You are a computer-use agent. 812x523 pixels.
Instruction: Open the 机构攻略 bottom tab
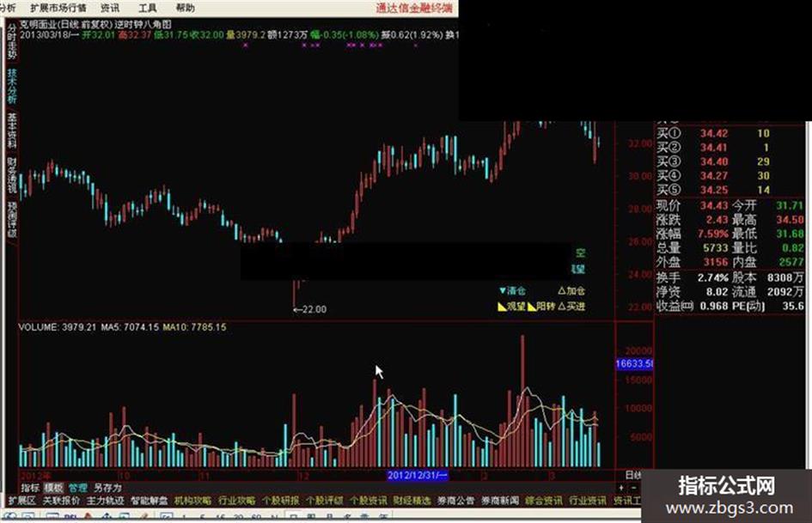192,501
